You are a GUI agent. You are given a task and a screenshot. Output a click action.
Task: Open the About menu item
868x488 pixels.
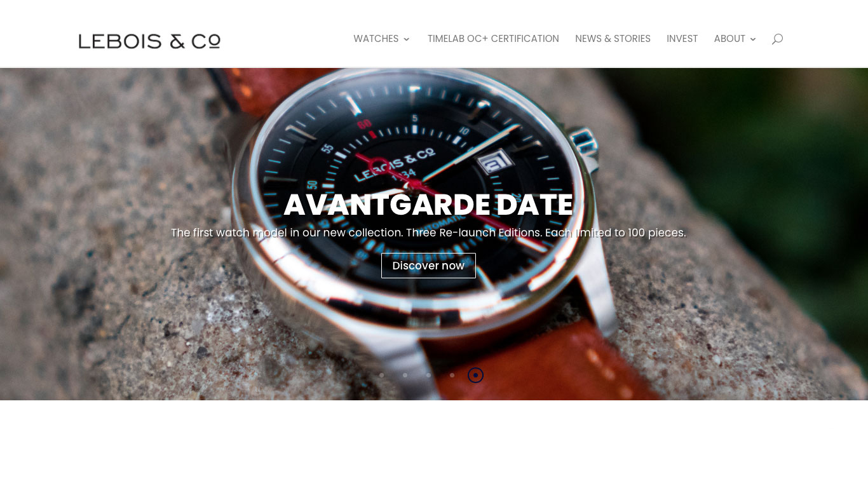729,39
